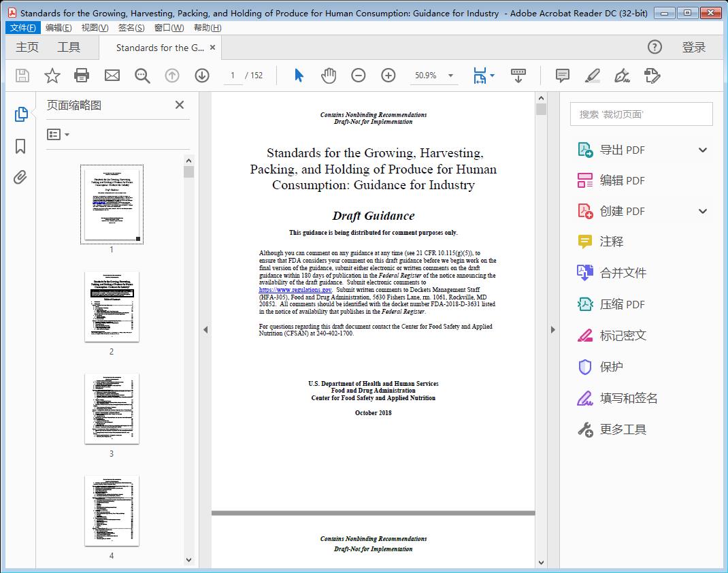728x573 pixels.
Task: Click the zoom in plus icon
Action: (x=388, y=76)
